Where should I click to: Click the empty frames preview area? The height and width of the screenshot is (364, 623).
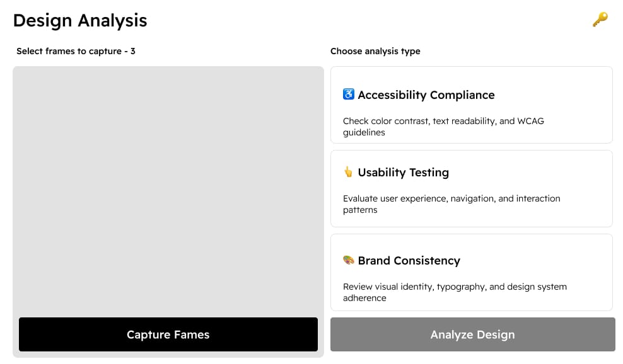tap(168, 189)
